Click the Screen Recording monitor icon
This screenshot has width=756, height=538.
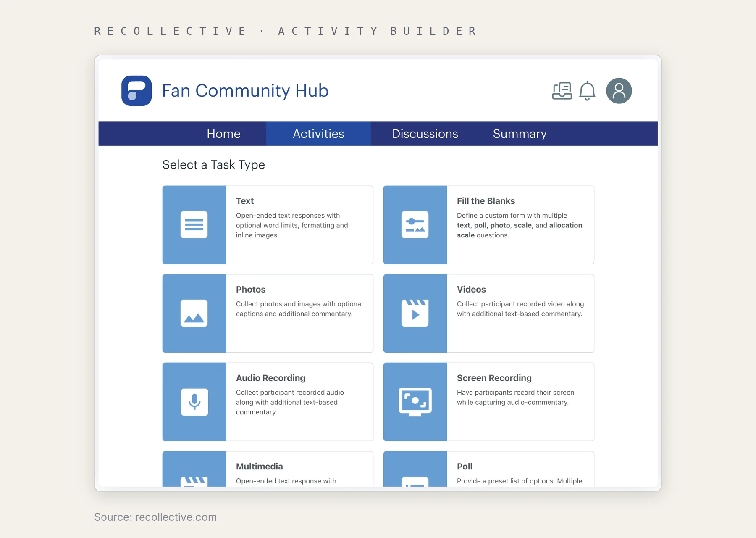415,402
